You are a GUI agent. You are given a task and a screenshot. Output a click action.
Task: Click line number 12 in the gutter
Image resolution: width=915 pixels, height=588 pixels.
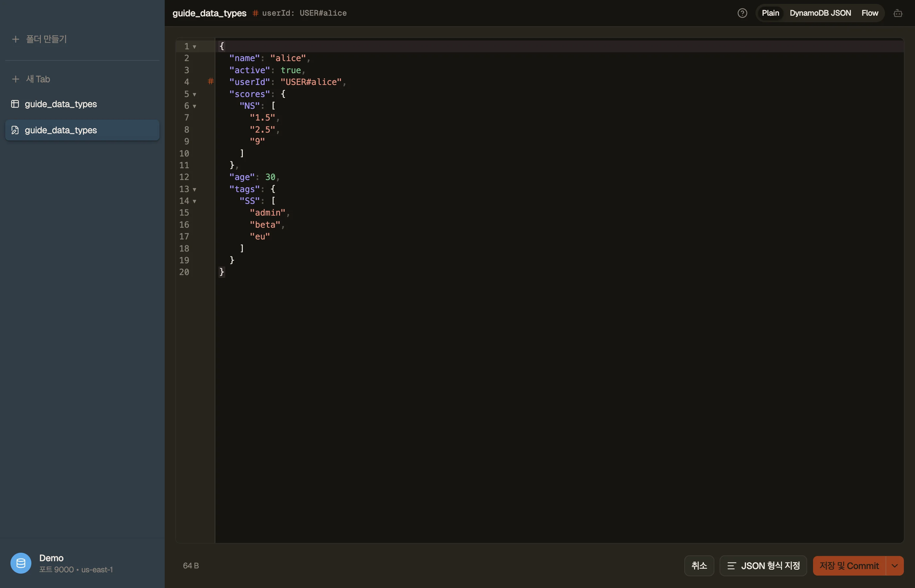[x=184, y=177]
